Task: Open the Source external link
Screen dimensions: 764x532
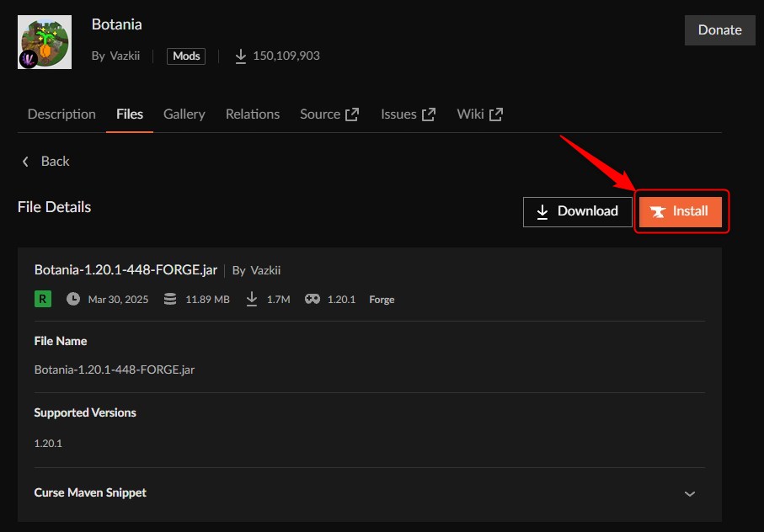Action: (329, 114)
